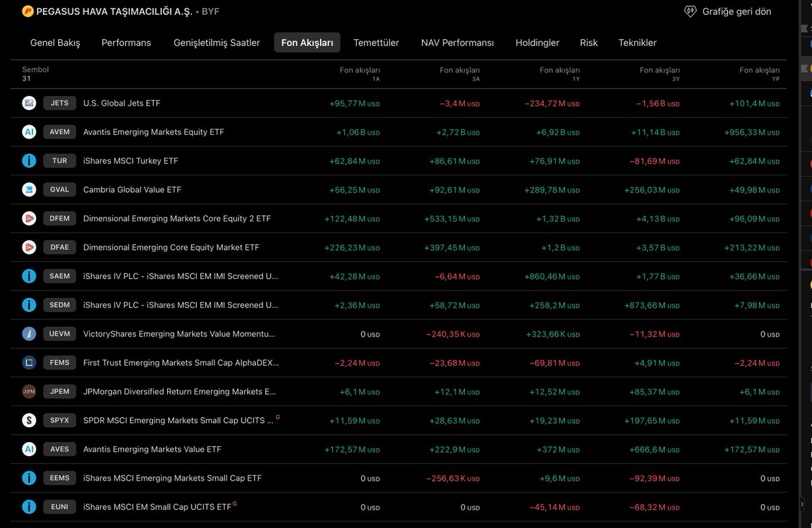
Task: Sort by Fon akışları YP column
Action: (x=759, y=74)
